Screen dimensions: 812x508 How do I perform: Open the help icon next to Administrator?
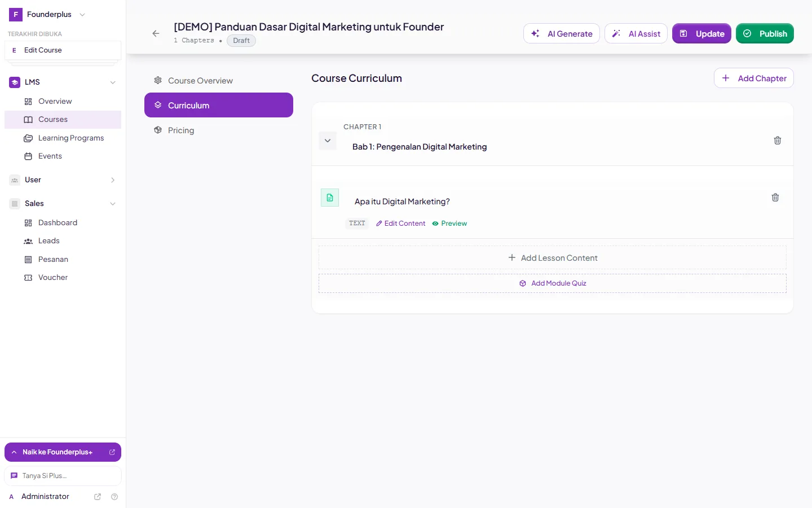coord(114,497)
